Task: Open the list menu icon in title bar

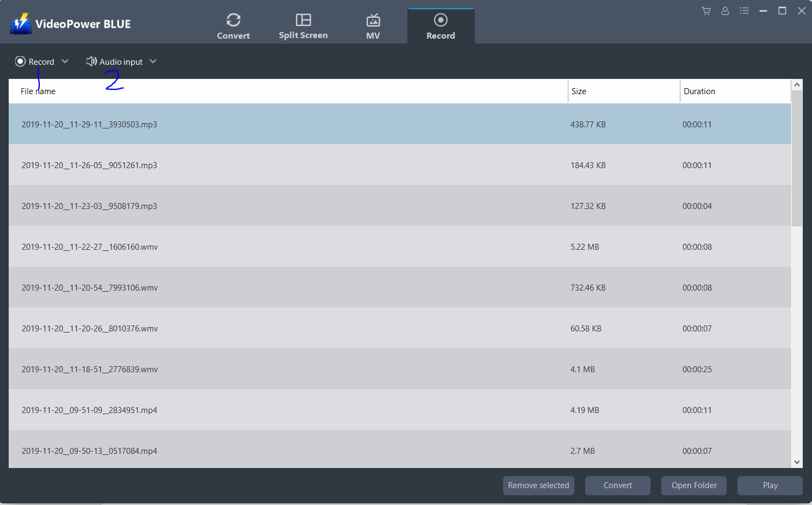Action: pyautogui.click(x=744, y=11)
